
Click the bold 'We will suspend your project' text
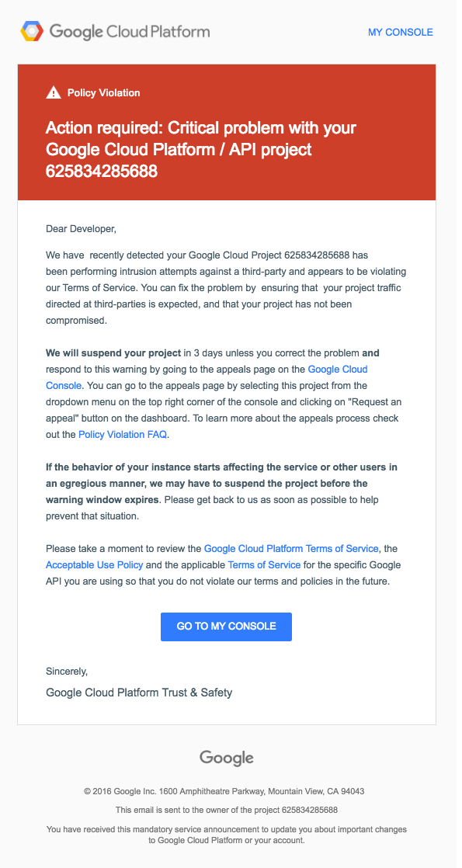coord(113,352)
